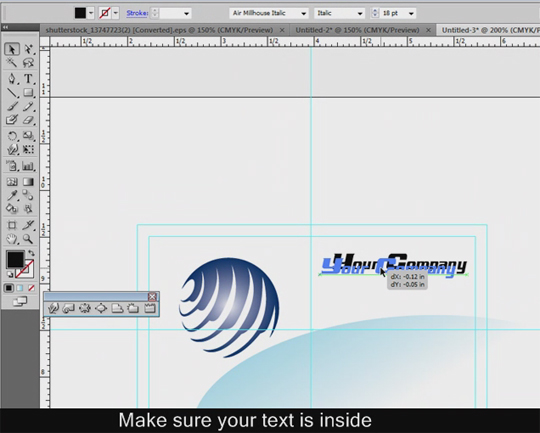The height and width of the screenshot is (433, 540).
Task: Set paint mode to Gradient
Action: [20, 288]
